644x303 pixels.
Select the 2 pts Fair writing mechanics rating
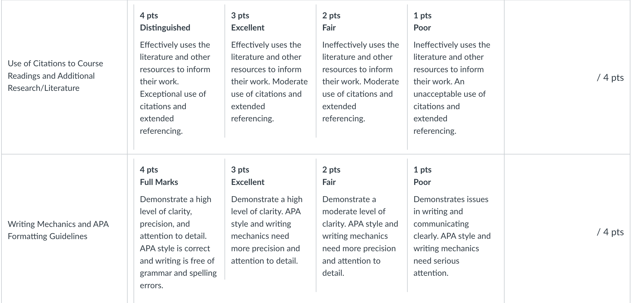click(362, 225)
